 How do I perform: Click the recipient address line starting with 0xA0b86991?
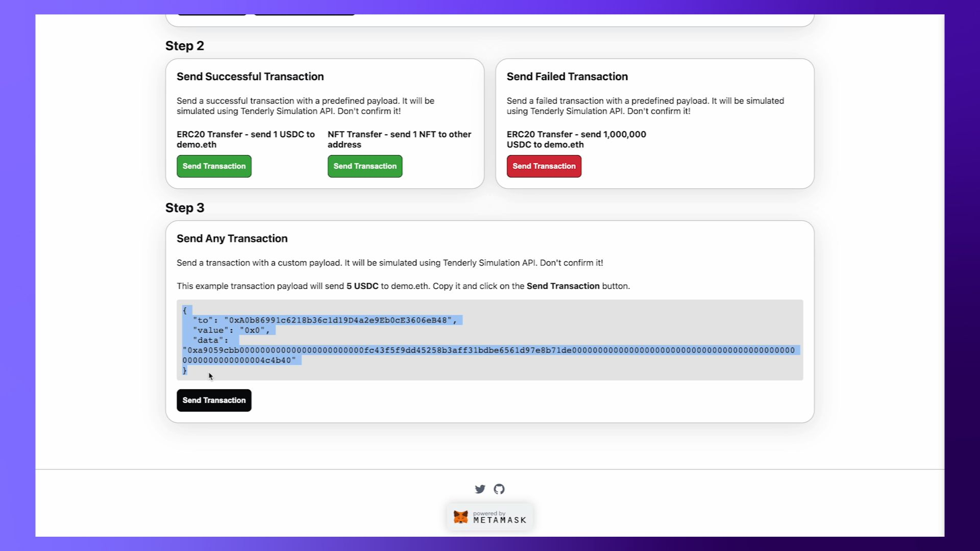[323, 320]
